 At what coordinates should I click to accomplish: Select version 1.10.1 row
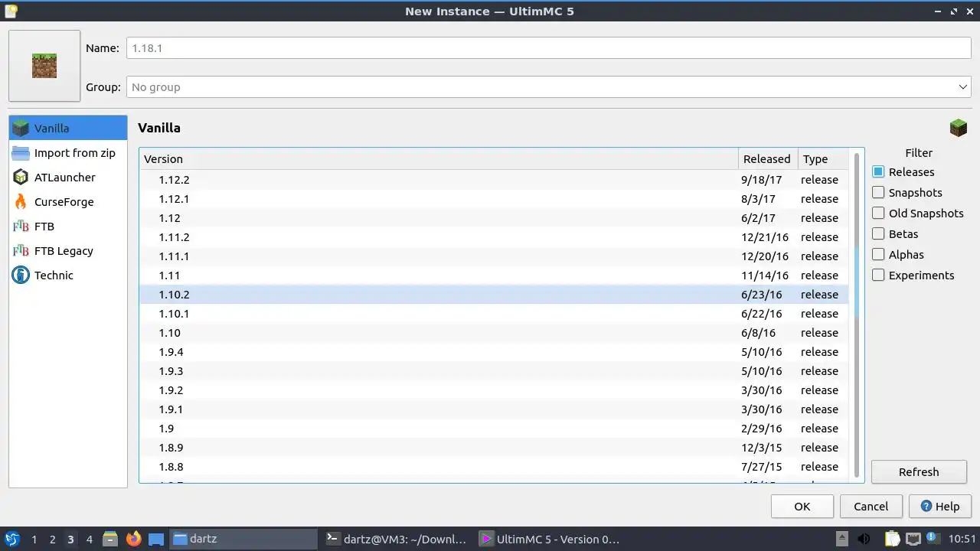tap(494, 314)
